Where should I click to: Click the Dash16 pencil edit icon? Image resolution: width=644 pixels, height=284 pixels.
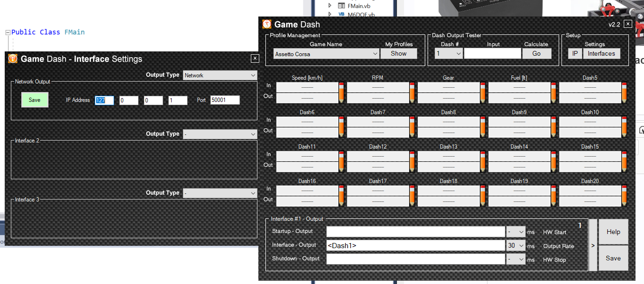342,196
